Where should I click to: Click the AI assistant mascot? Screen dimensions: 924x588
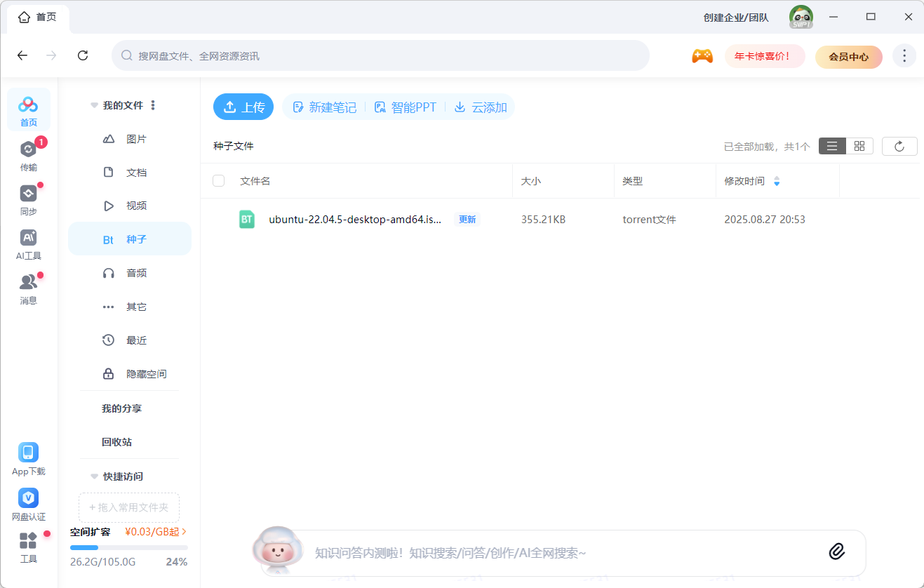click(277, 550)
